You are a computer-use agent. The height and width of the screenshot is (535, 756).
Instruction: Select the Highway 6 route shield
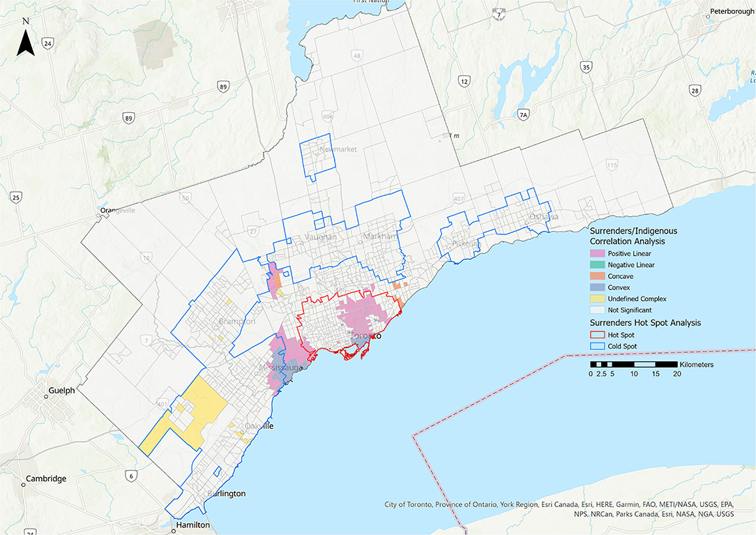(x=131, y=476)
